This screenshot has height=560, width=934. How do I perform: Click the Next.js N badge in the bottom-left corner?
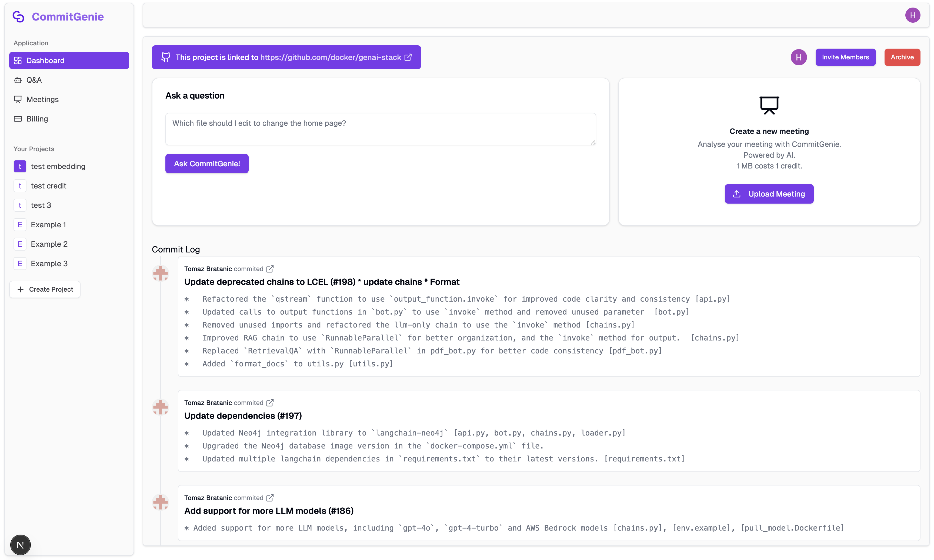click(20, 545)
